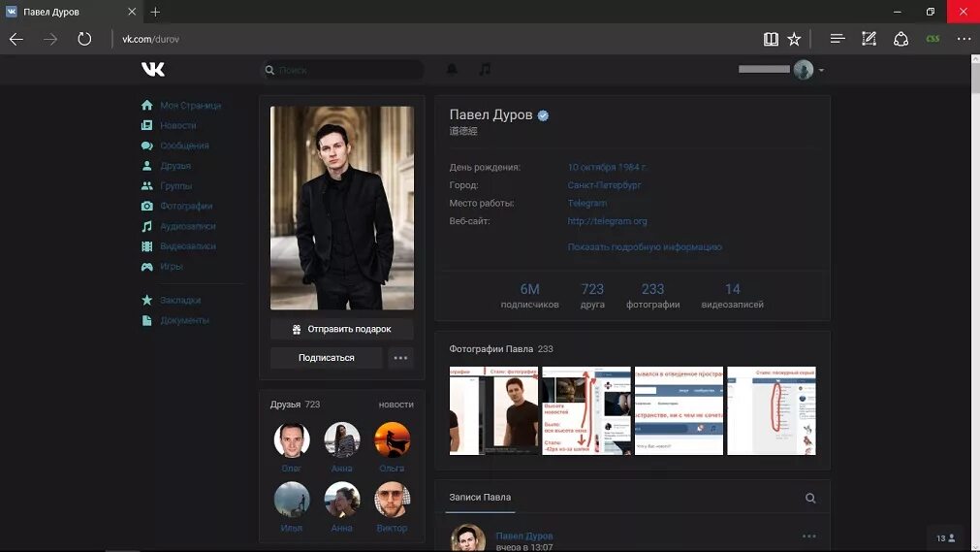Open http://telegram.org website link
This screenshot has height=552, width=980.
(608, 221)
